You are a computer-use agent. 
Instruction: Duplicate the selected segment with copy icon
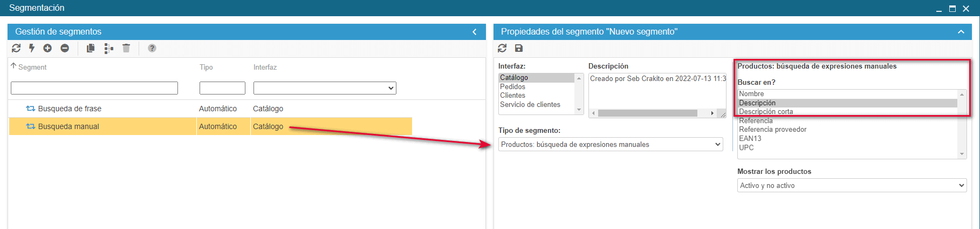pyautogui.click(x=91, y=48)
